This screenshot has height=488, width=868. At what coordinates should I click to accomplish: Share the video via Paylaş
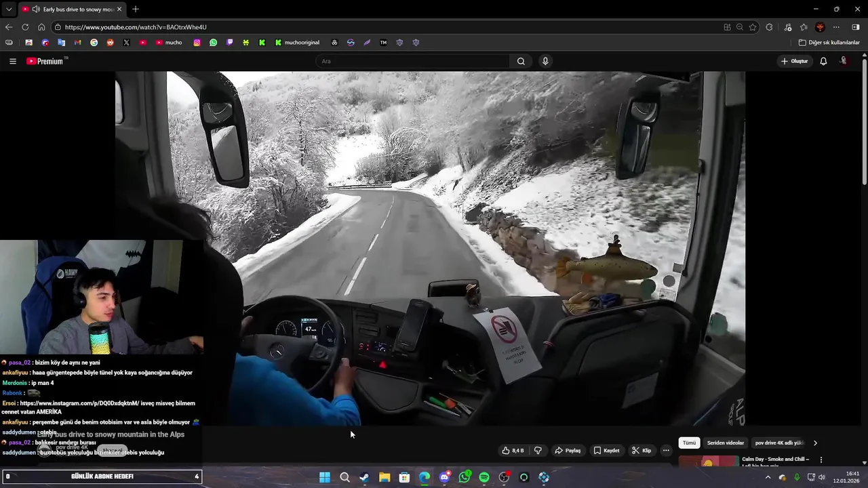pos(568,451)
